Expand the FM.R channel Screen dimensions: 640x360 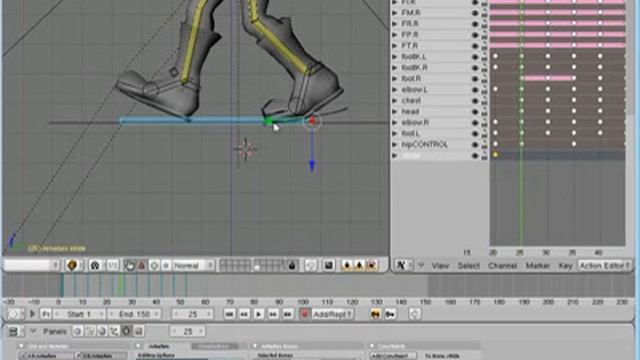pyautogui.click(x=395, y=13)
